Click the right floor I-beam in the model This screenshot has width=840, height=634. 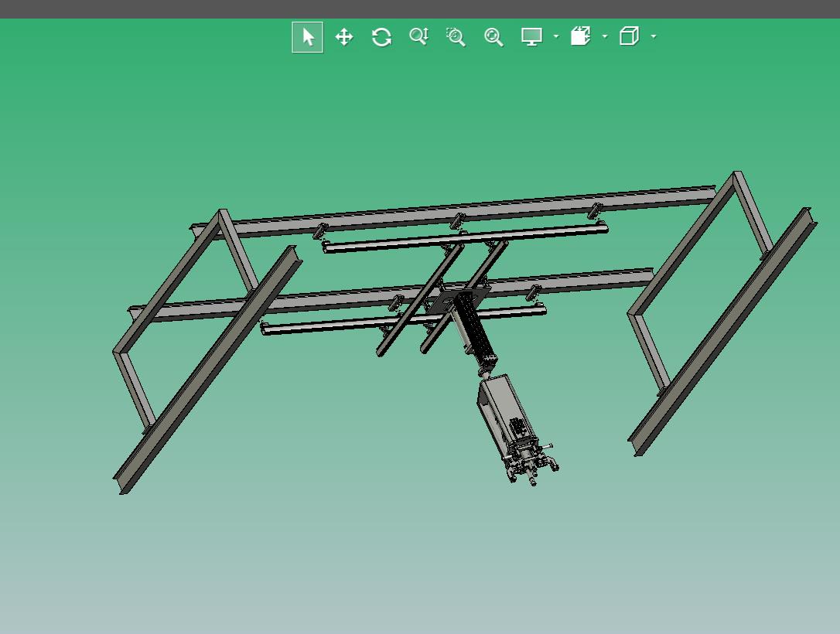click(722, 332)
